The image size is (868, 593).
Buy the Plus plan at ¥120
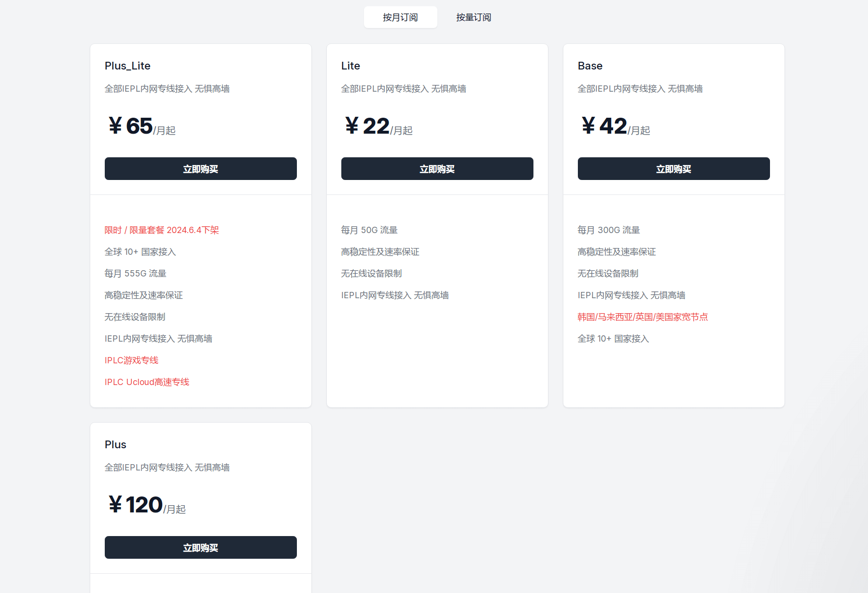[200, 548]
